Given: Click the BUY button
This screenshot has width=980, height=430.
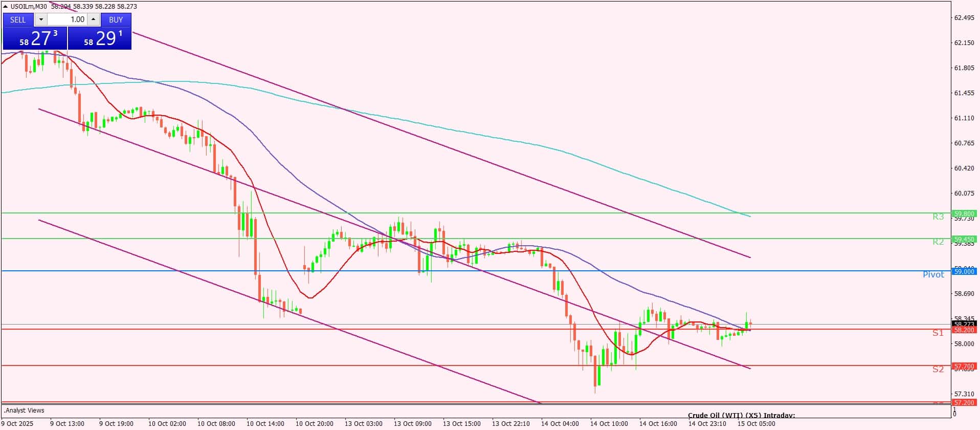Looking at the screenshot, I should [116, 19].
